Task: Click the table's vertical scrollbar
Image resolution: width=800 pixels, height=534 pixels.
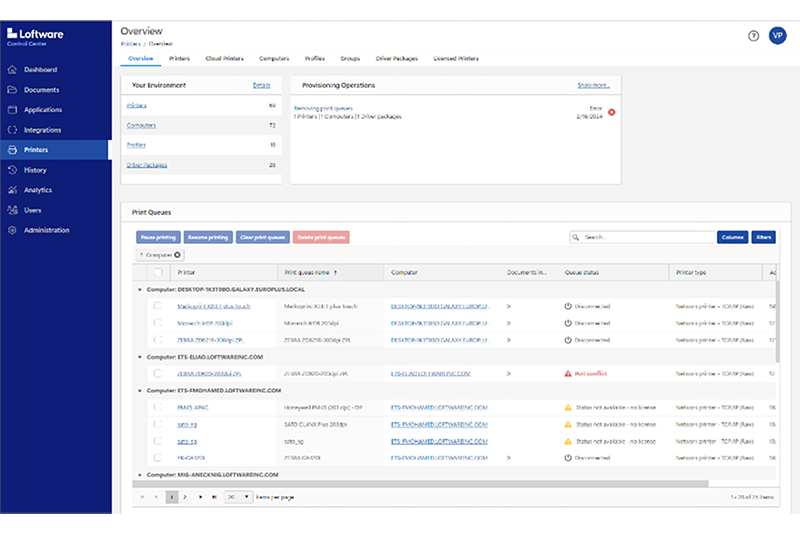Action: pos(778,320)
